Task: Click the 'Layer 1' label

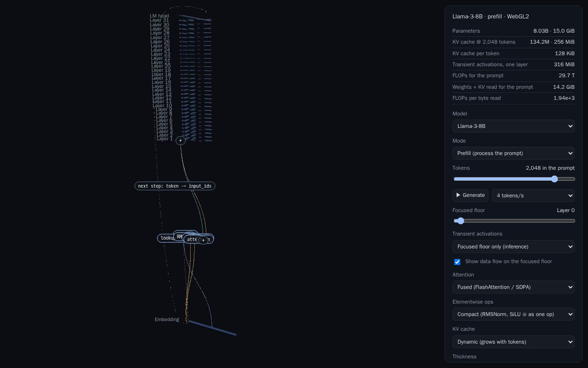Action: pyautogui.click(x=164, y=139)
